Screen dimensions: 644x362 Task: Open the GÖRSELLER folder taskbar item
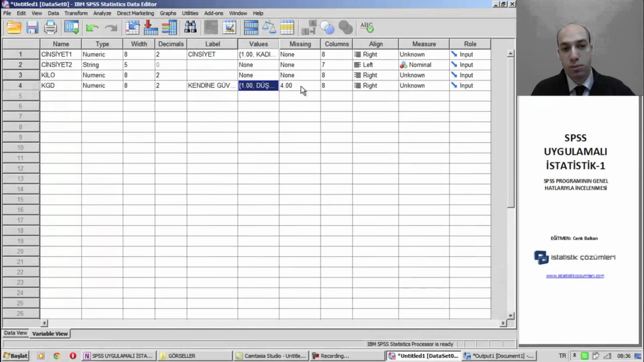point(195,356)
